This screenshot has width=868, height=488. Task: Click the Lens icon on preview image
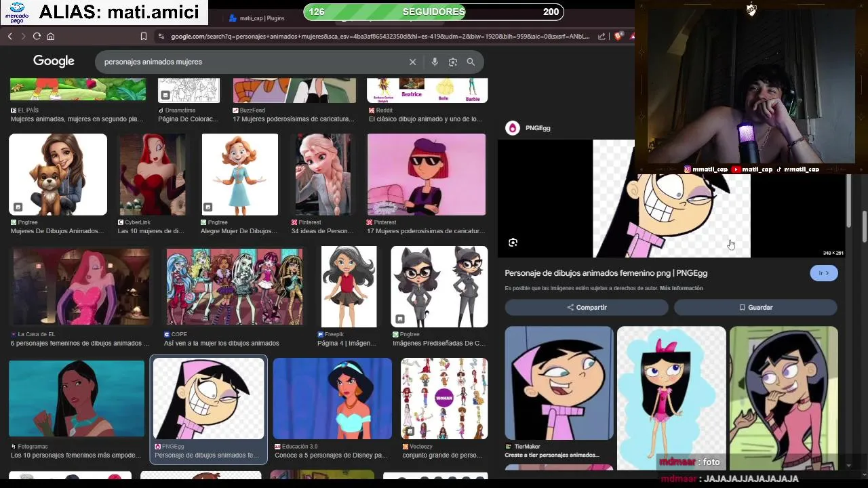pyautogui.click(x=513, y=243)
